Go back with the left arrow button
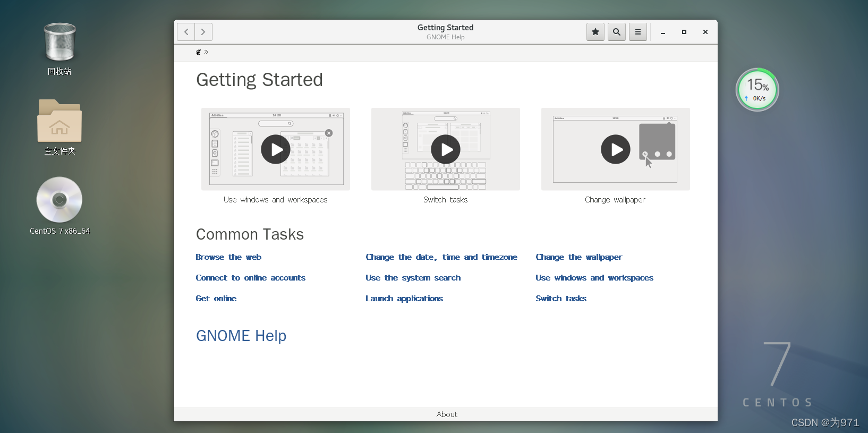The width and height of the screenshot is (868, 433). 186,32
